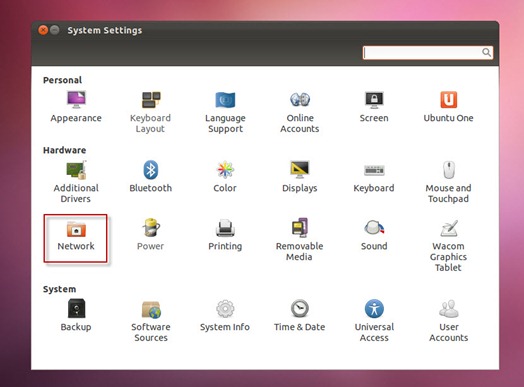Click the 'Time & Date' label text
The width and height of the screenshot is (524, 387).
tap(299, 327)
